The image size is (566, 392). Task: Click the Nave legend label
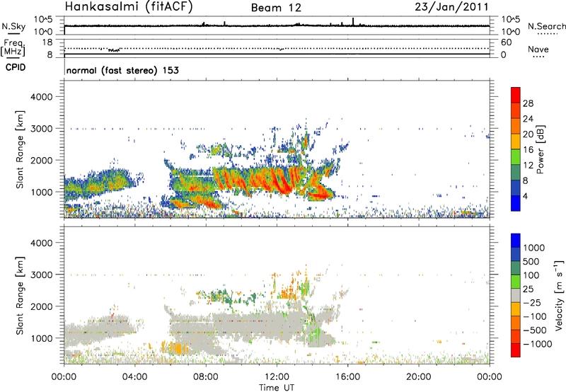tap(538, 50)
